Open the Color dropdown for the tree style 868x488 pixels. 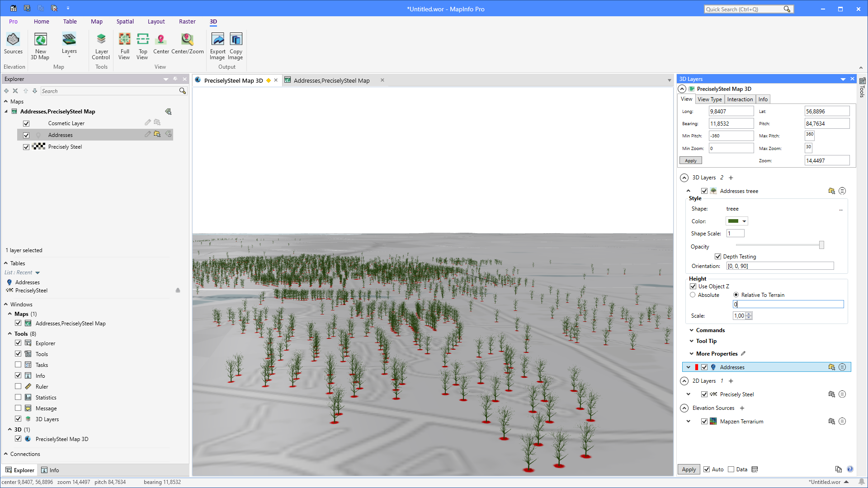744,221
